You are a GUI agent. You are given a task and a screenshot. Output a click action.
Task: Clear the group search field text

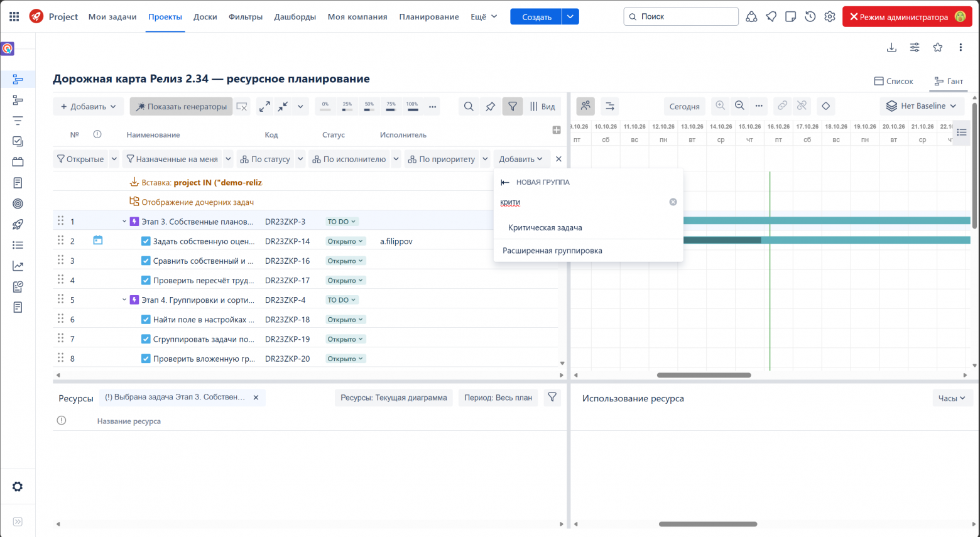point(673,202)
